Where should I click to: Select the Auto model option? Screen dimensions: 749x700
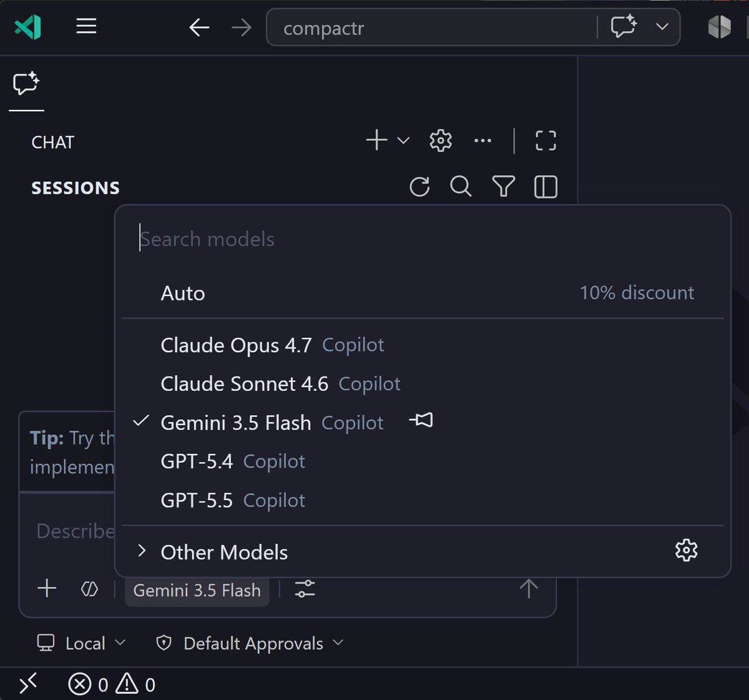423,293
